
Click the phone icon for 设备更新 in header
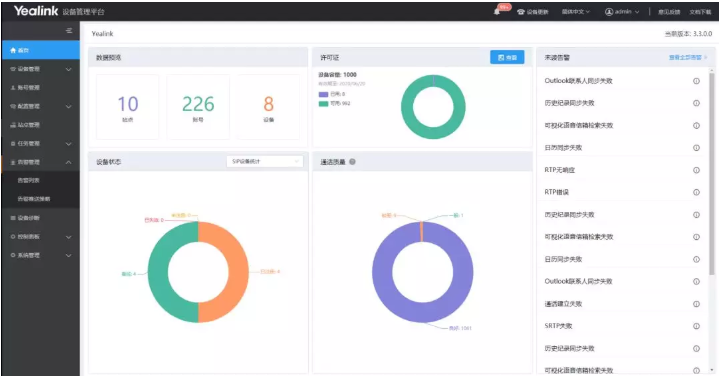click(x=521, y=12)
